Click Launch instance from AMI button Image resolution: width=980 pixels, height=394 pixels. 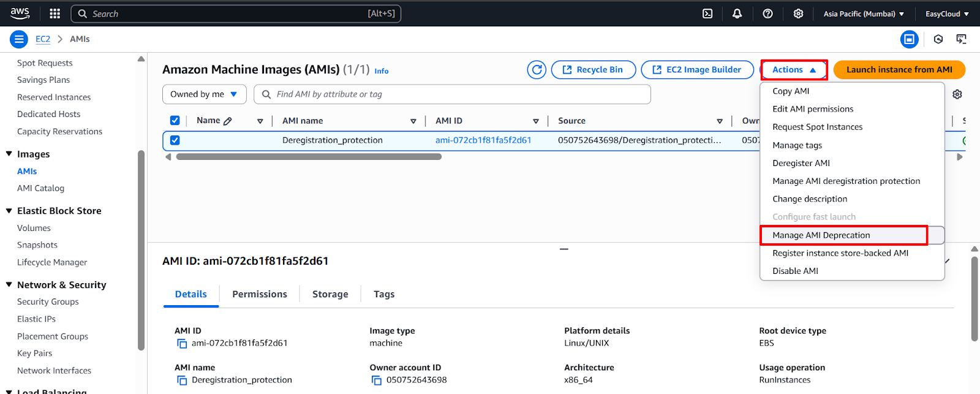[899, 70]
